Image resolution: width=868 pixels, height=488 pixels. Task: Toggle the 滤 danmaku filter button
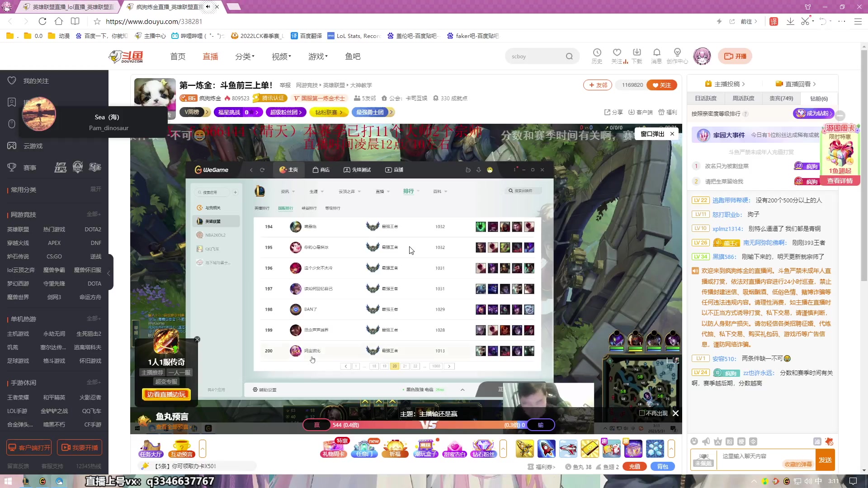click(817, 441)
